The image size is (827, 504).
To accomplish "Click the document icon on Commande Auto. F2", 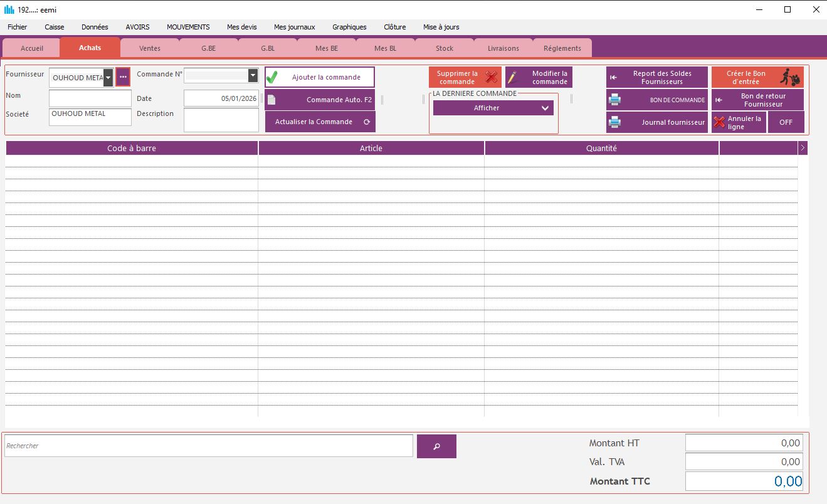I will coord(271,100).
